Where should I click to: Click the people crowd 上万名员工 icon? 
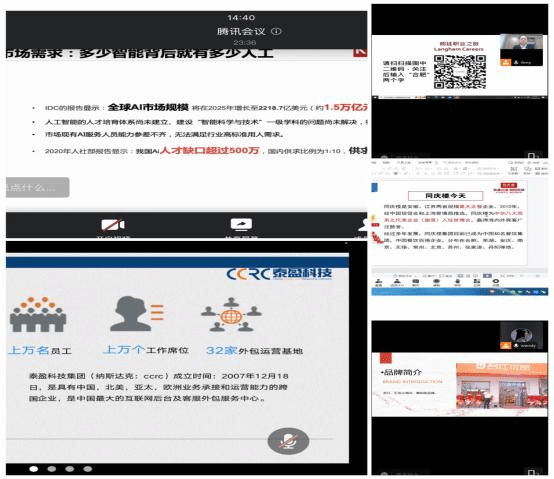pos(38,314)
